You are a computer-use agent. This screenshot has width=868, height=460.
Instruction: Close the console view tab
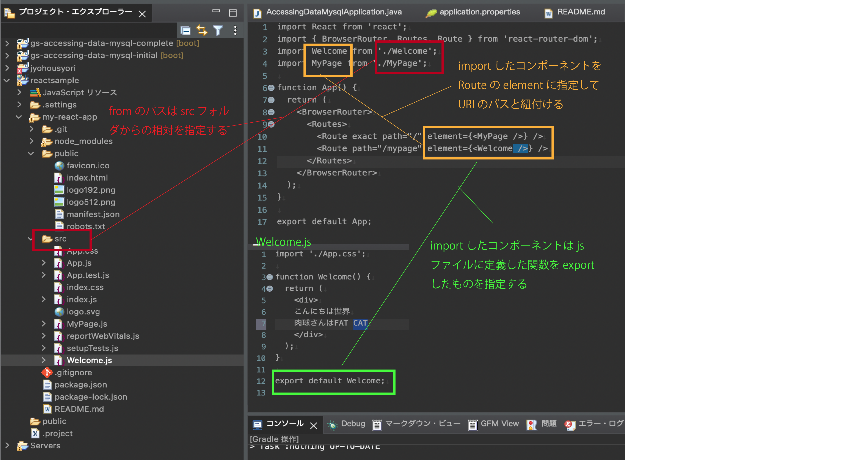[x=313, y=426]
